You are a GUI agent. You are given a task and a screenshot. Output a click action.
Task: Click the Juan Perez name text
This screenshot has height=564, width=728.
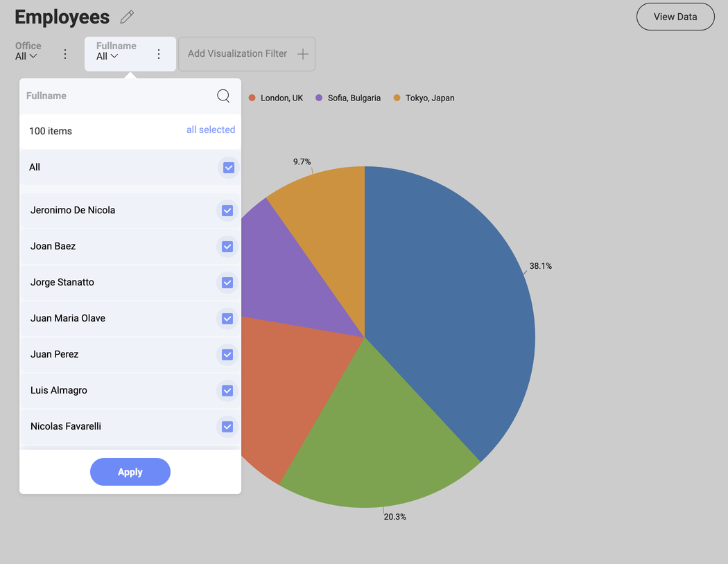(54, 354)
